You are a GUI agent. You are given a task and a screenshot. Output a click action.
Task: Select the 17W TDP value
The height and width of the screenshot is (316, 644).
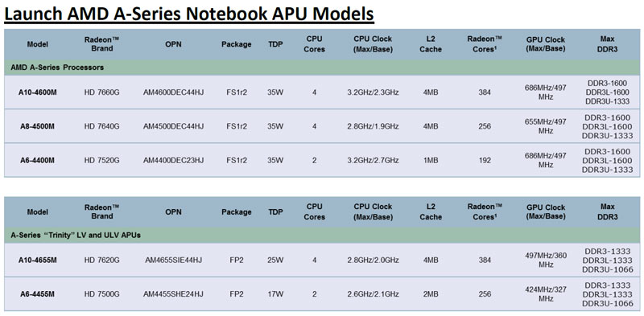[x=275, y=293]
